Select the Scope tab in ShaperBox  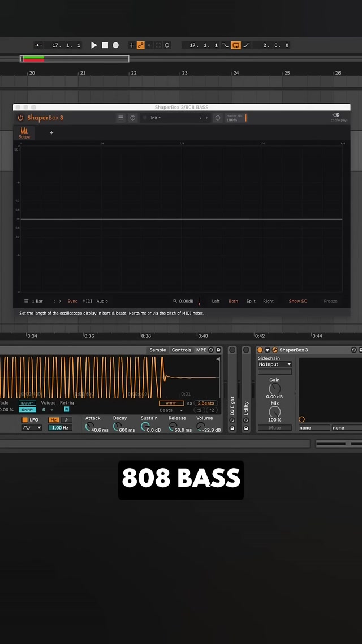pyautogui.click(x=24, y=133)
